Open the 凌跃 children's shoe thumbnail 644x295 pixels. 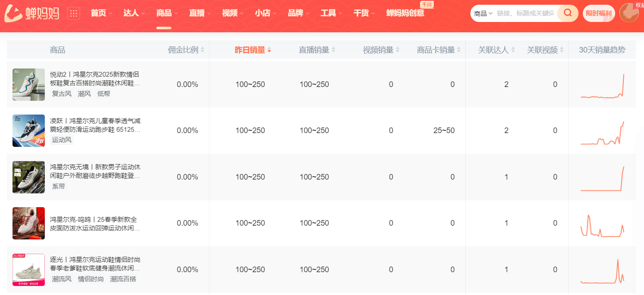(x=28, y=130)
